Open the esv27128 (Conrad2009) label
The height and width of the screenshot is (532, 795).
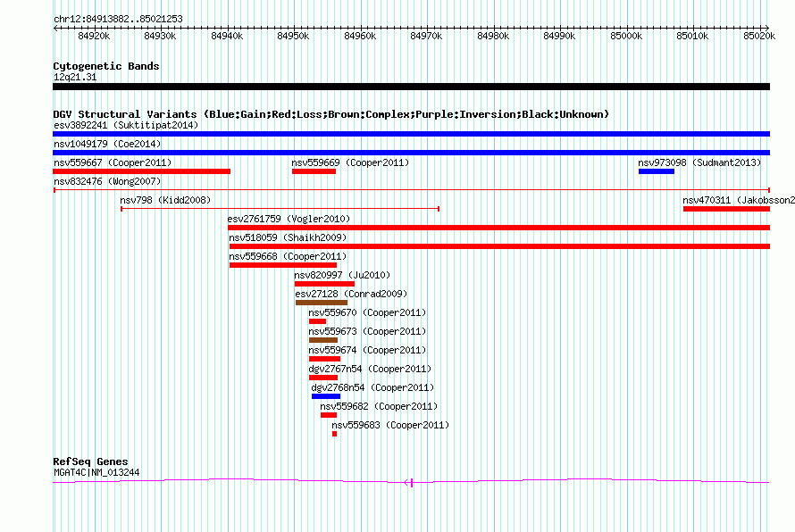[x=351, y=294]
